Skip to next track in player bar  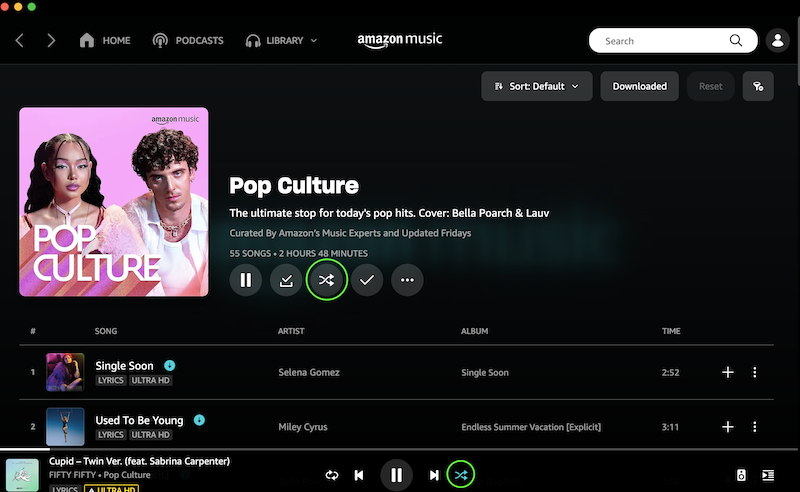pyautogui.click(x=434, y=475)
